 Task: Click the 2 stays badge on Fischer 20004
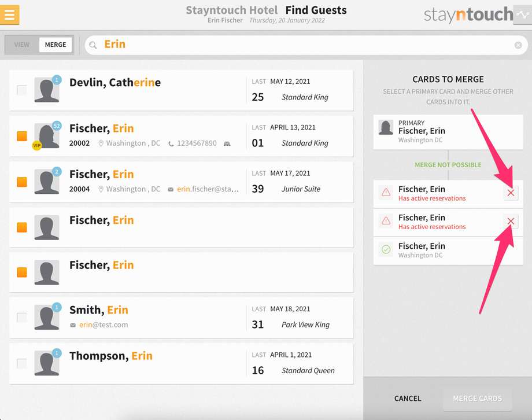pyautogui.click(x=57, y=171)
